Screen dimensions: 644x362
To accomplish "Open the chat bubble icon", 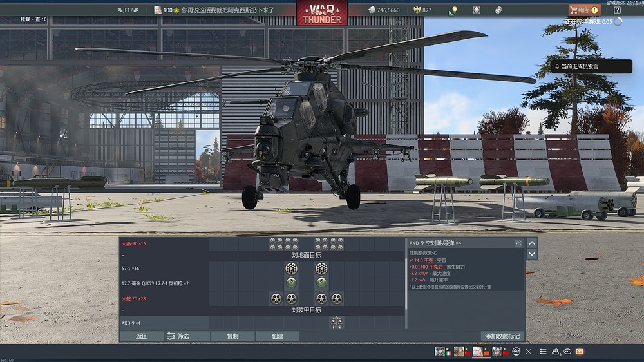I will click(567, 351).
